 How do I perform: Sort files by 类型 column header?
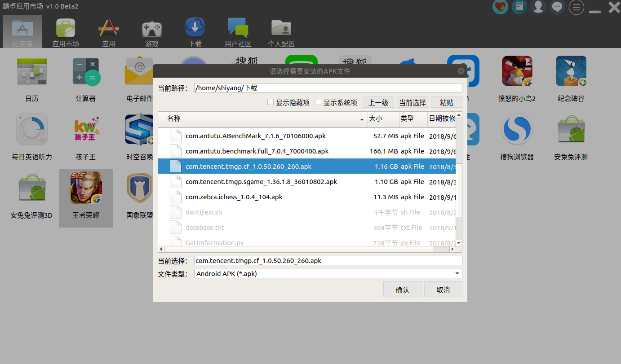click(413, 118)
